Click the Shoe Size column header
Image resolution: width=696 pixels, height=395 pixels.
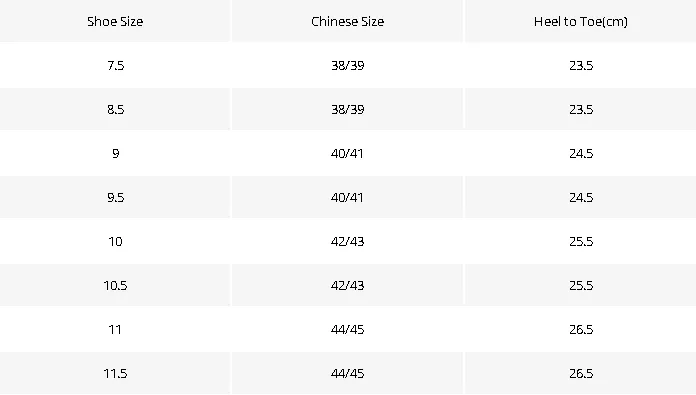pos(115,21)
